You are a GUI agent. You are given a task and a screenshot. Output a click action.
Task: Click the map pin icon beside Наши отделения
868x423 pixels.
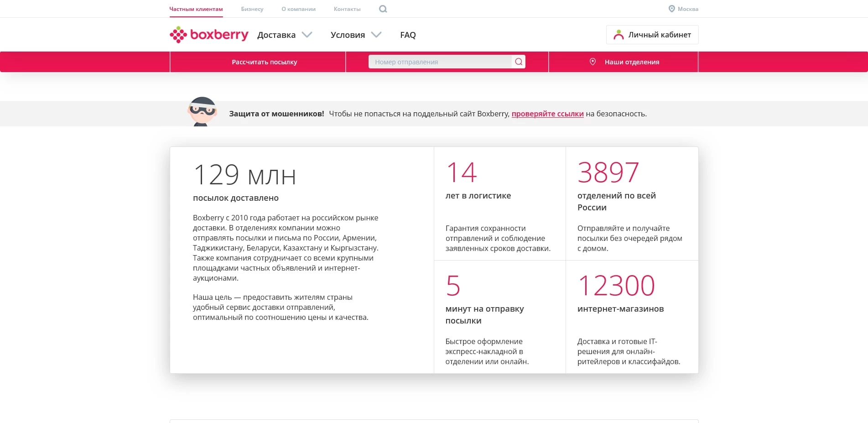593,62
